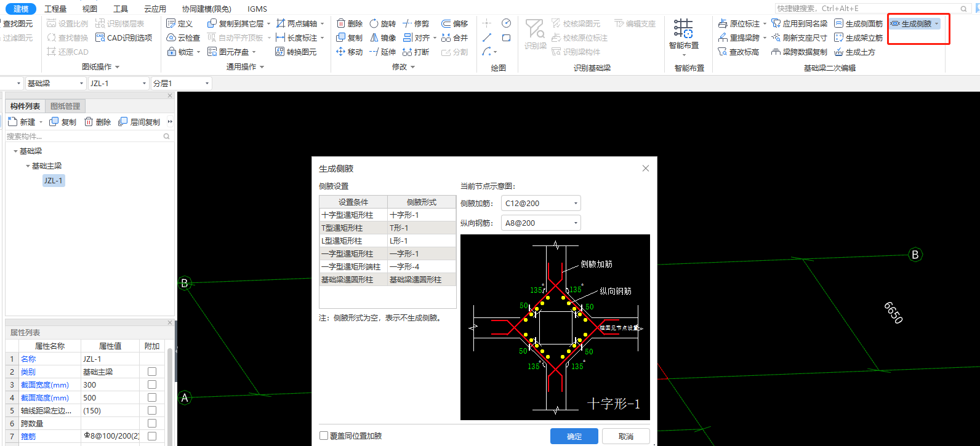980x446 pixels.
Task: Click the 生成土方 generate earthwork tool
Action: tap(855, 52)
